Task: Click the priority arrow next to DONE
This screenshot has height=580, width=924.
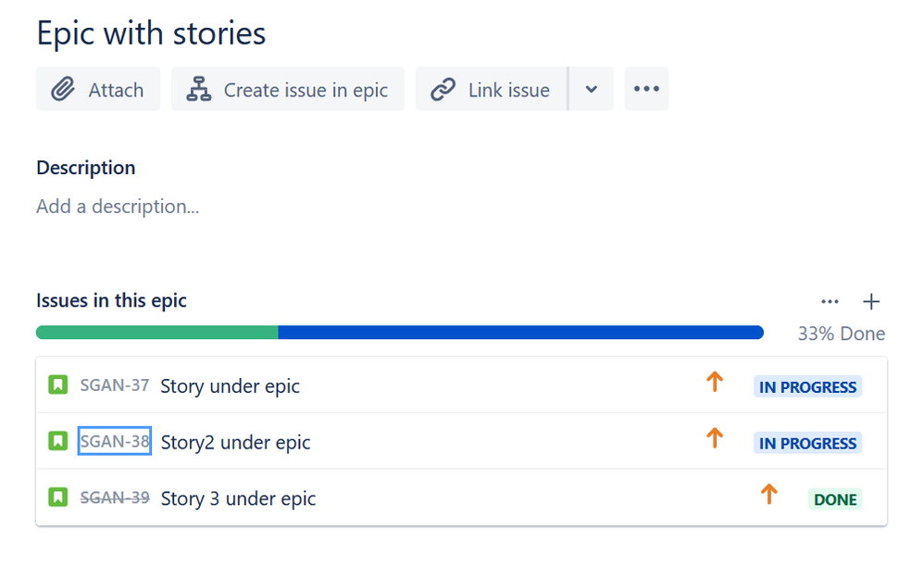Action: coord(769,494)
